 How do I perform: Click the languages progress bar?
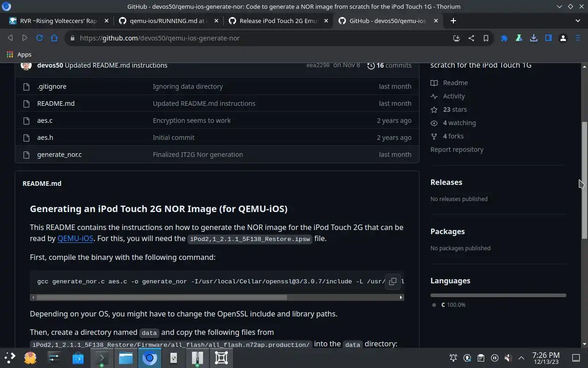tap(498, 295)
